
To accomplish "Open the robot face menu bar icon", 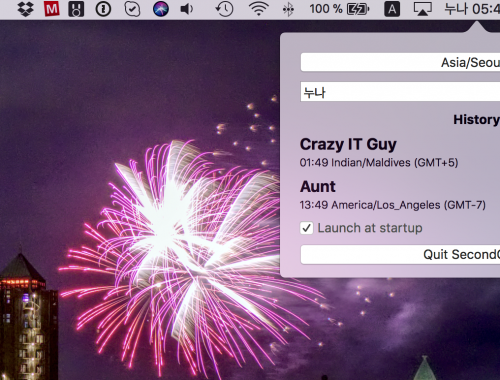I will pos(76,9).
